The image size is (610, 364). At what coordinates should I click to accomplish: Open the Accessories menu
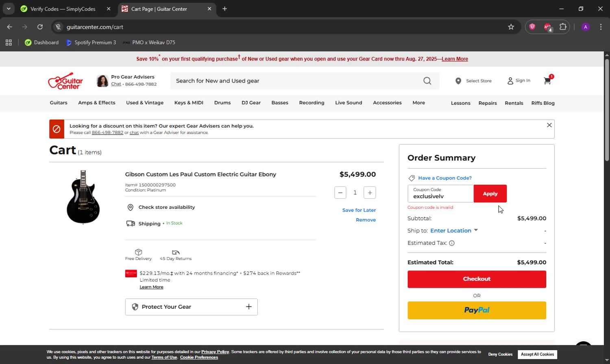point(387,103)
